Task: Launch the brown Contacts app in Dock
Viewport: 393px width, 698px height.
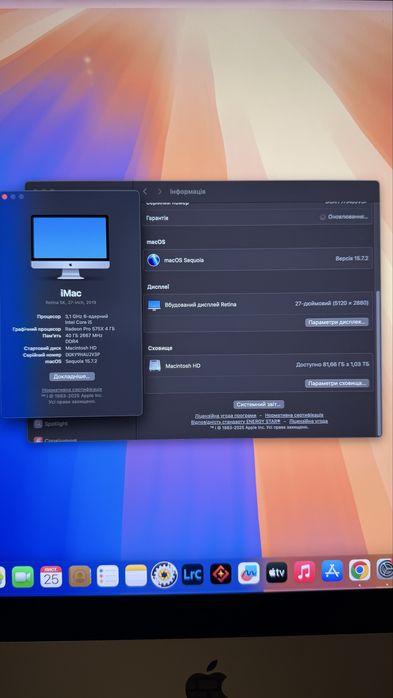Action: [80, 576]
